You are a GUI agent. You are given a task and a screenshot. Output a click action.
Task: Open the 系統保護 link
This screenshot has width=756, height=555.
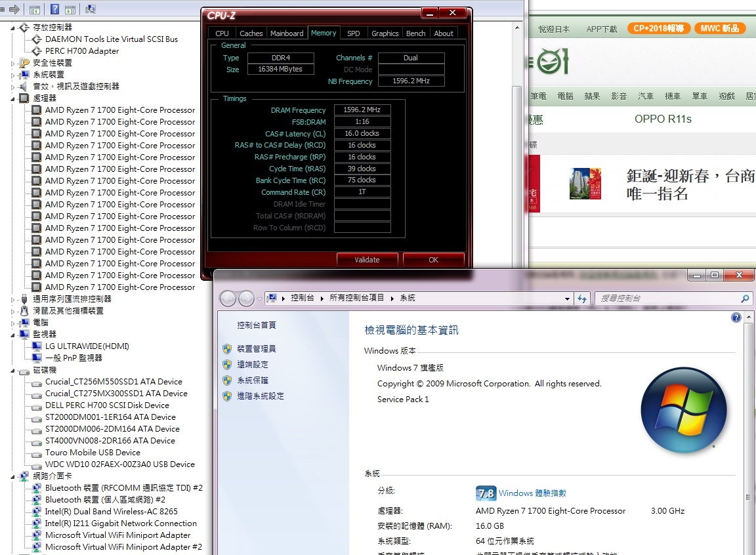click(x=252, y=380)
